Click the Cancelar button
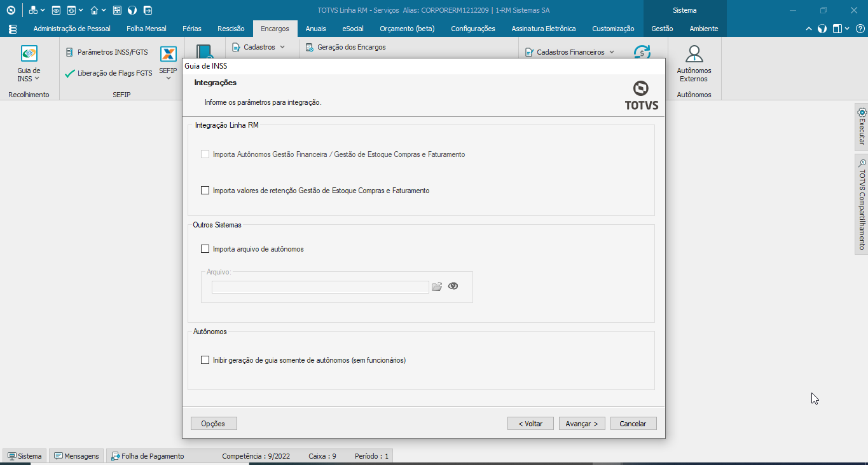The height and width of the screenshot is (465, 868). [x=633, y=424]
